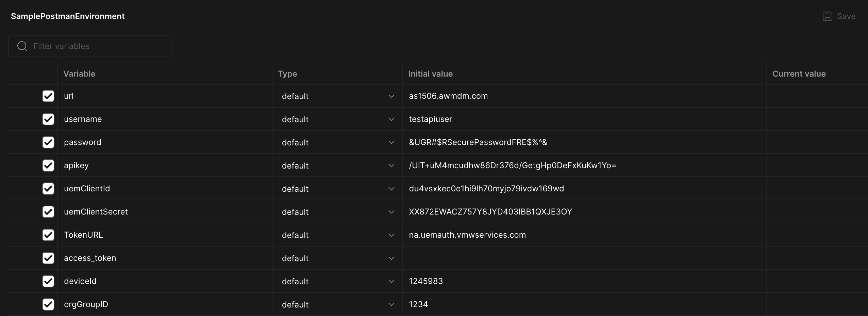Uncheck the TokenURL variable checkbox

pos(48,235)
